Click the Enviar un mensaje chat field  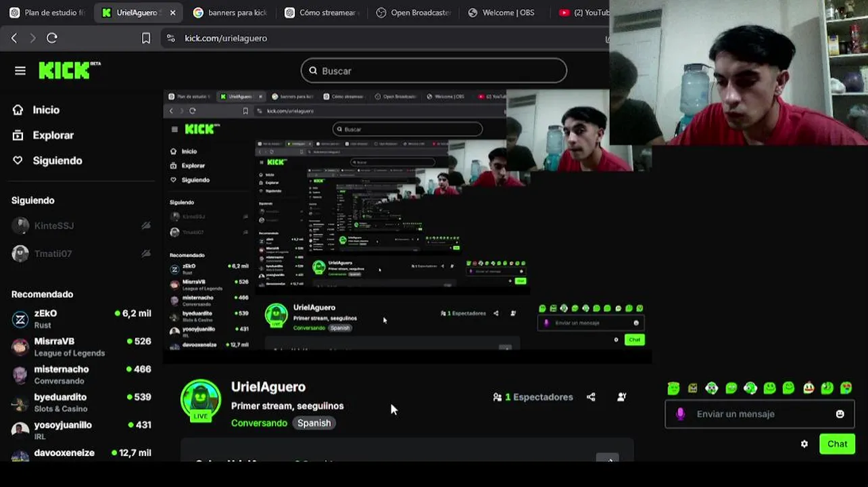coord(760,414)
